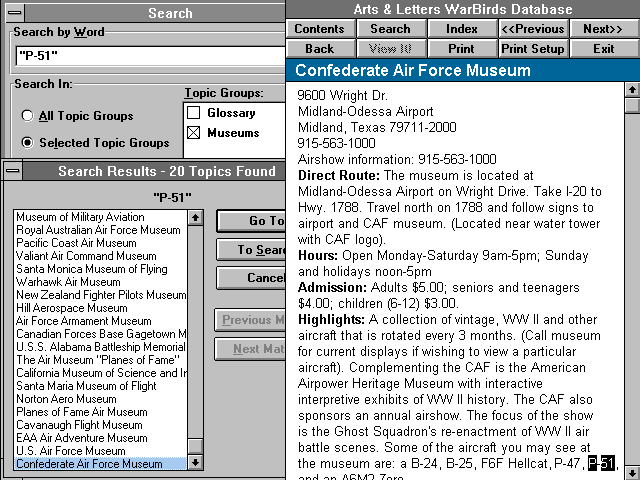640x480 pixels.
Task: Select U.S.S. Alabama Battleship Memorial result
Action: coord(101,347)
